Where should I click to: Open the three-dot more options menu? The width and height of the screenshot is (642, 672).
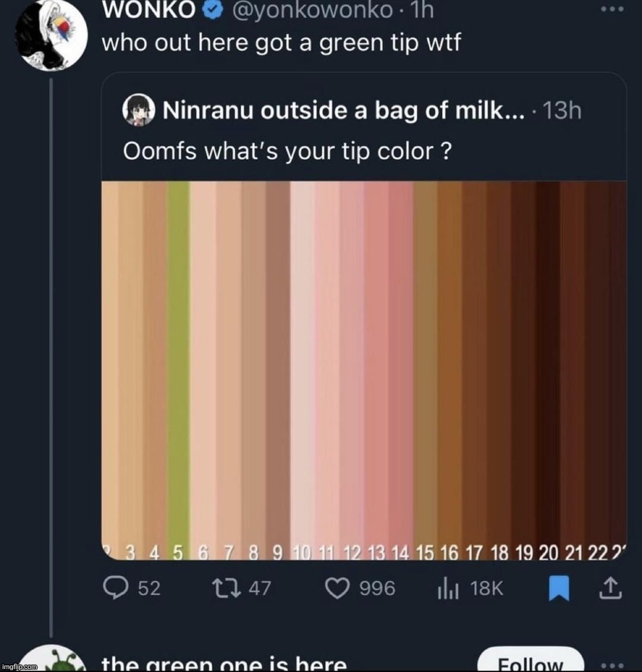(x=612, y=8)
